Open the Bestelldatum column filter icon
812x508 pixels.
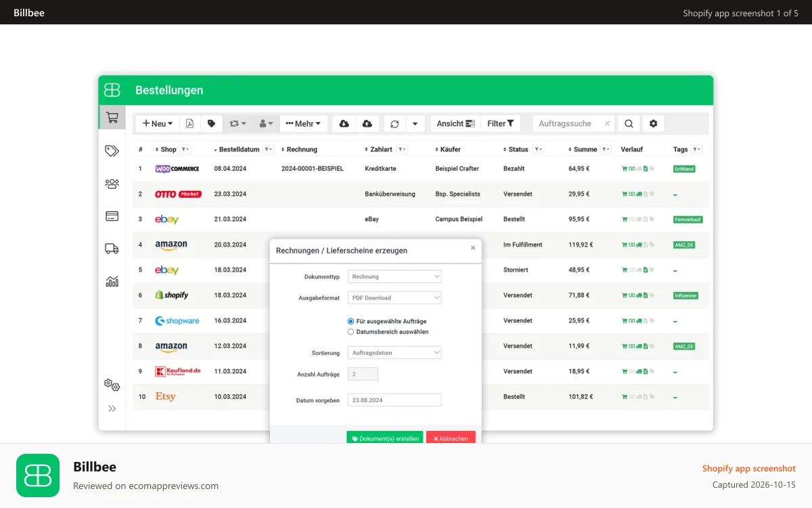(268, 149)
